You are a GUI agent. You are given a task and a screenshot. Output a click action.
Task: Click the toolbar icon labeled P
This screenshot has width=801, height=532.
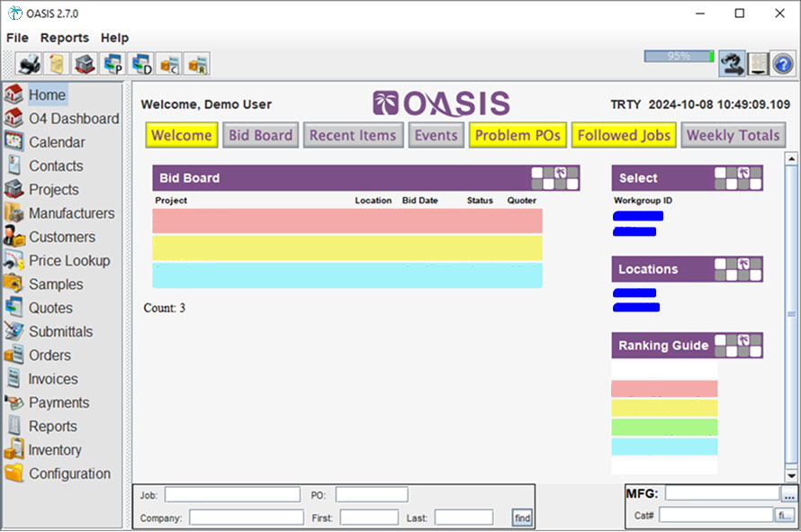pos(112,64)
